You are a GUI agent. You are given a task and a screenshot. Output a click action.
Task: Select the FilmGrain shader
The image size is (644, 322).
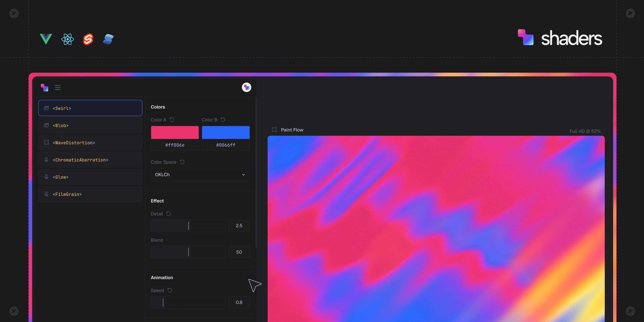coord(90,194)
